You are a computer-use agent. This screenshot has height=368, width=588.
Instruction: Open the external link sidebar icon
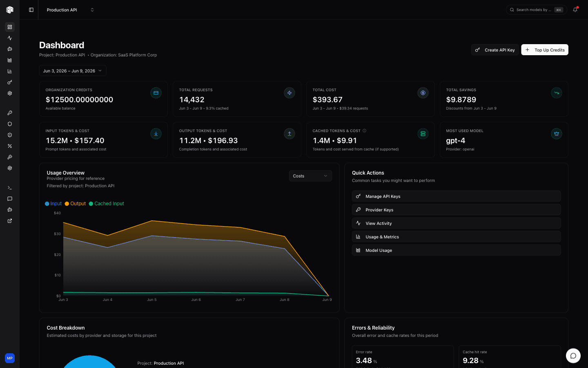(10, 221)
